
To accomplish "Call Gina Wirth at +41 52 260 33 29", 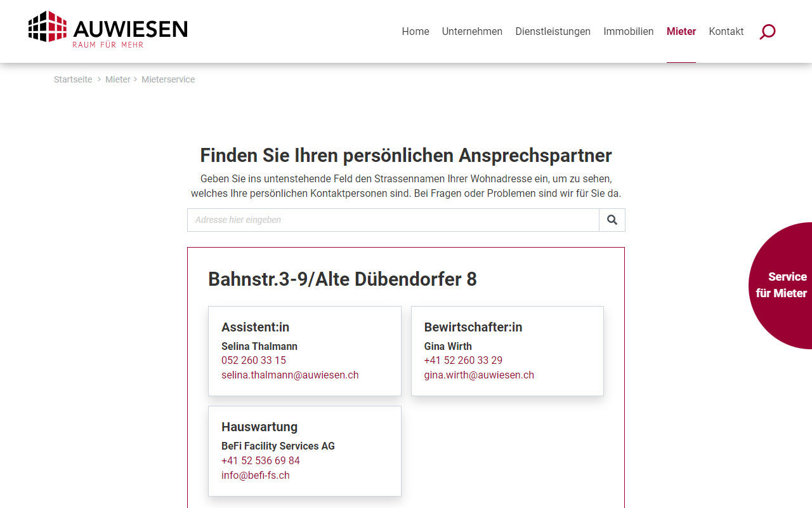I will click(463, 360).
